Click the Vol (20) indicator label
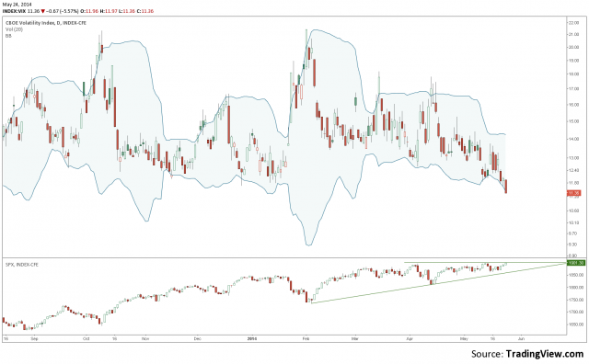The height and width of the screenshot is (364, 589). tap(14, 29)
